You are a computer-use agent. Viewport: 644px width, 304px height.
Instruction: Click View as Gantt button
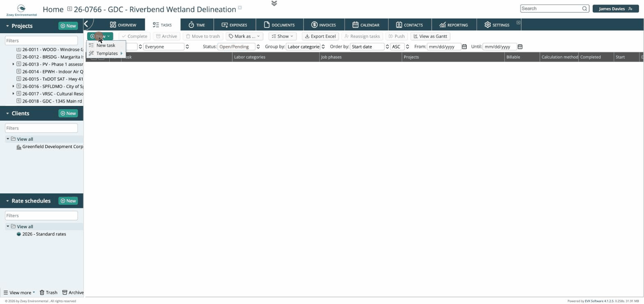coord(430,36)
